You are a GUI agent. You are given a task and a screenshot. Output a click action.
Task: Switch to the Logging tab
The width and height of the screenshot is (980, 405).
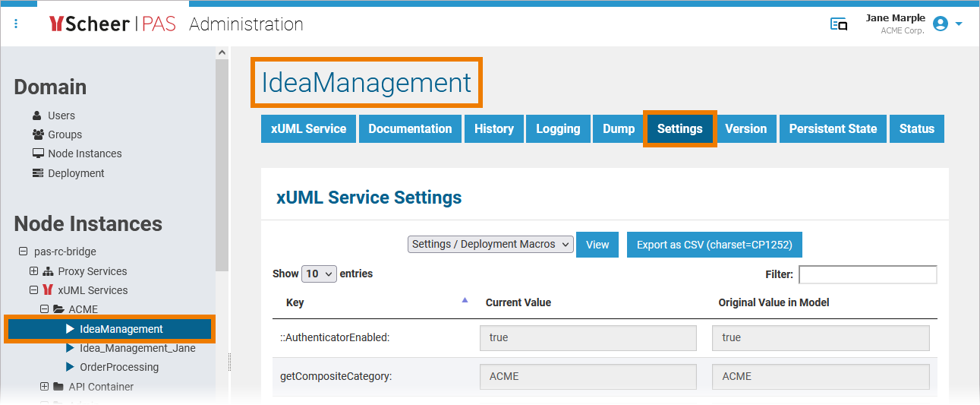click(x=558, y=129)
